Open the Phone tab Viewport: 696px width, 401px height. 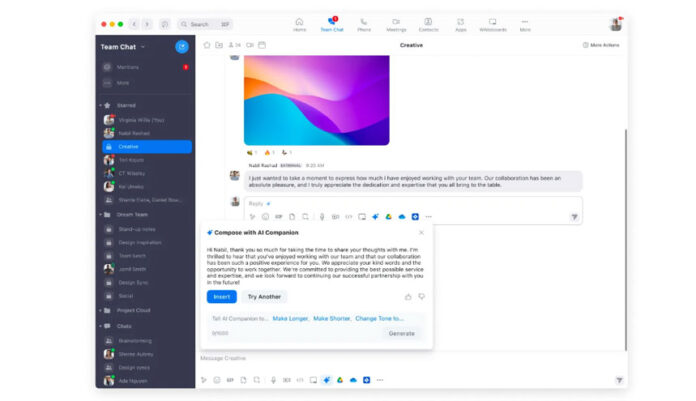pos(362,23)
